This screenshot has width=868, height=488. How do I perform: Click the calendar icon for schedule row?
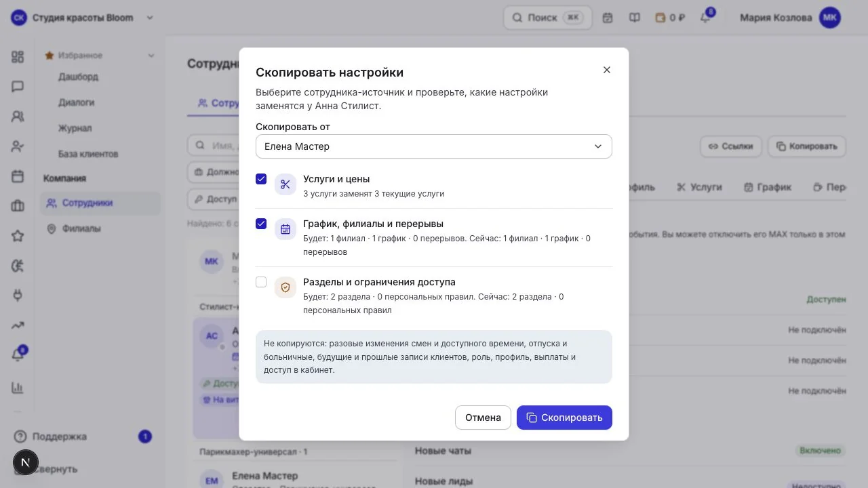(285, 229)
